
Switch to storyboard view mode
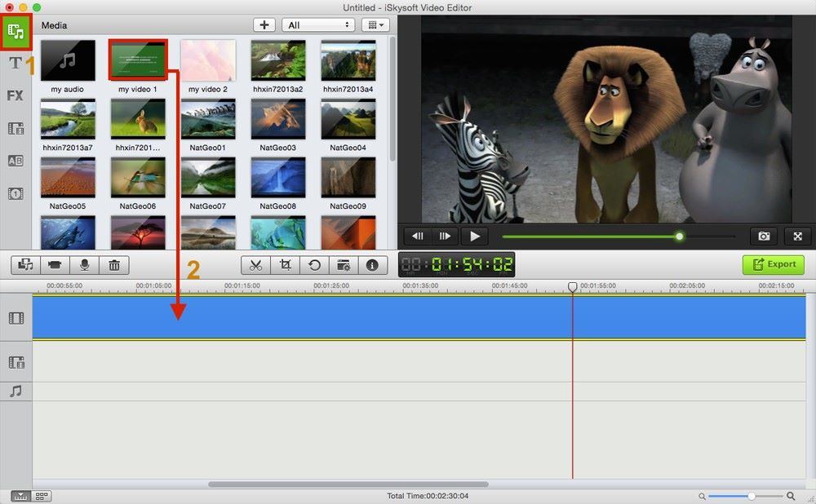(x=42, y=496)
